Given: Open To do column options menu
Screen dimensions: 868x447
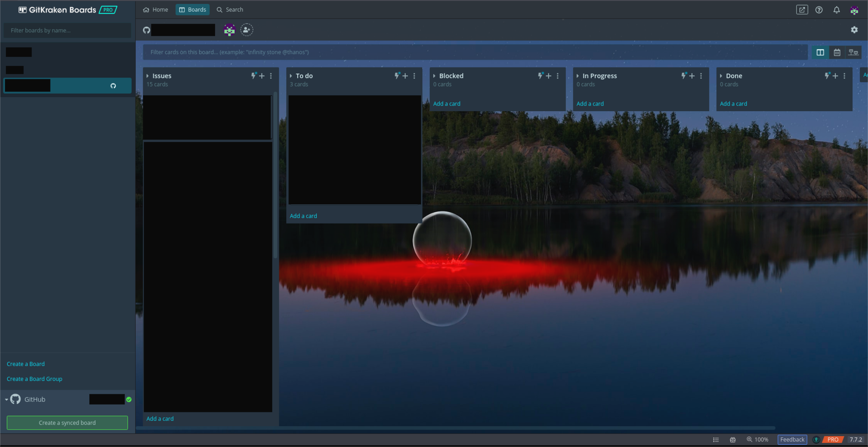Looking at the screenshot, I should pyautogui.click(x=414, y=76).
